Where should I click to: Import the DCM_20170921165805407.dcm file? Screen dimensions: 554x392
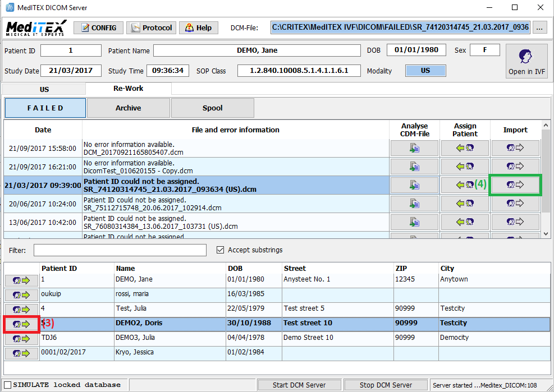515,148
